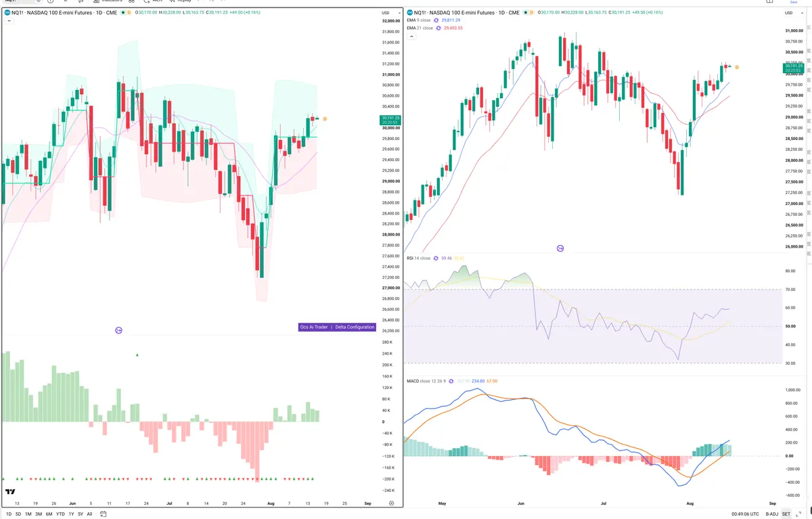This screenshot has height=519, width=812.
Task: Click MACD 1,000.00 level on axis
Action: click(x=792, y=390)
